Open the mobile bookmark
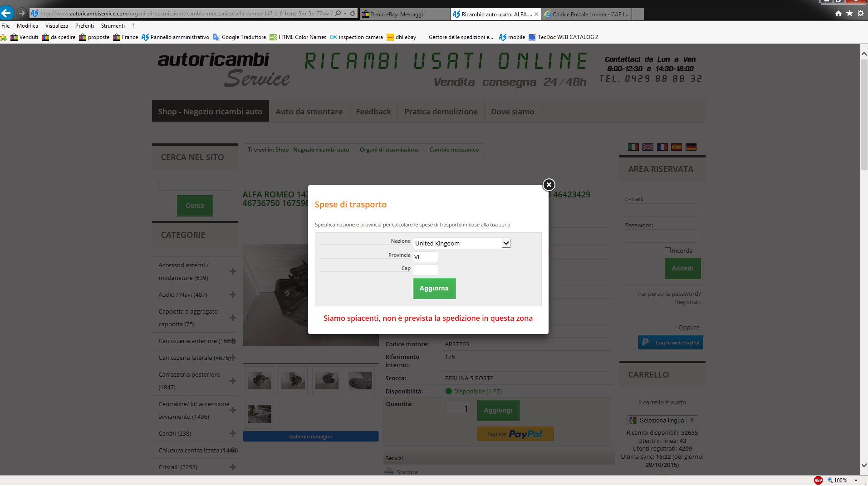Screen dimensions: 868x486 [512, 37]
